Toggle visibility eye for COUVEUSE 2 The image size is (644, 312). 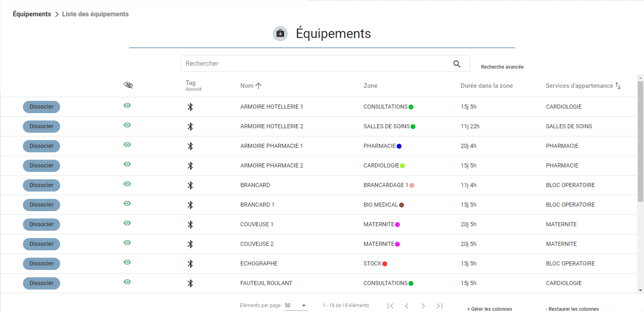[127, 243]
